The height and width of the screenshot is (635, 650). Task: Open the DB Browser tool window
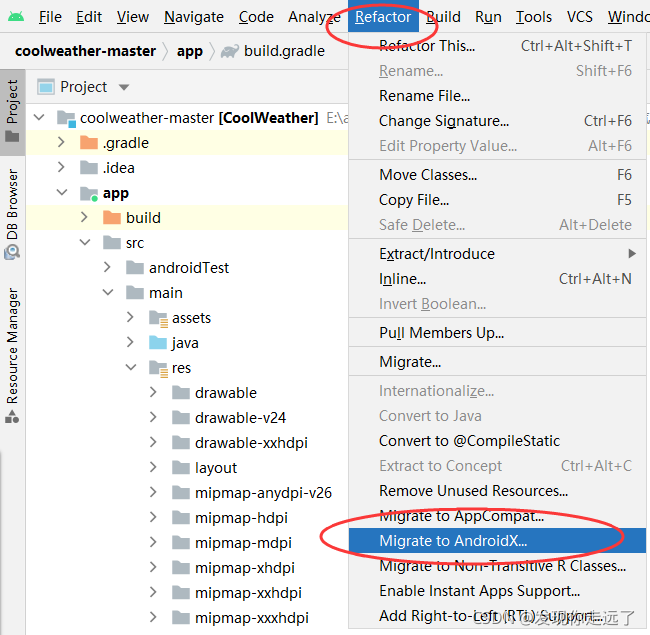[x=12, y=213]
